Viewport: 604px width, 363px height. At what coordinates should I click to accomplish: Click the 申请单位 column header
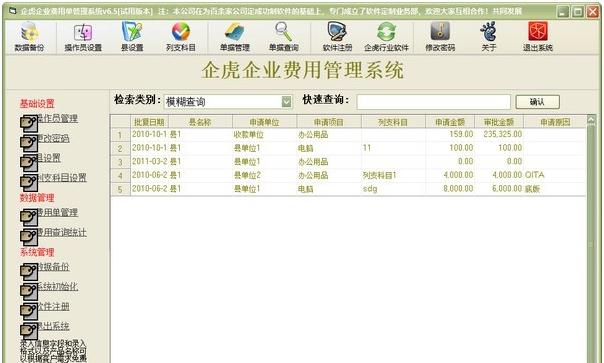pos(264,122)
